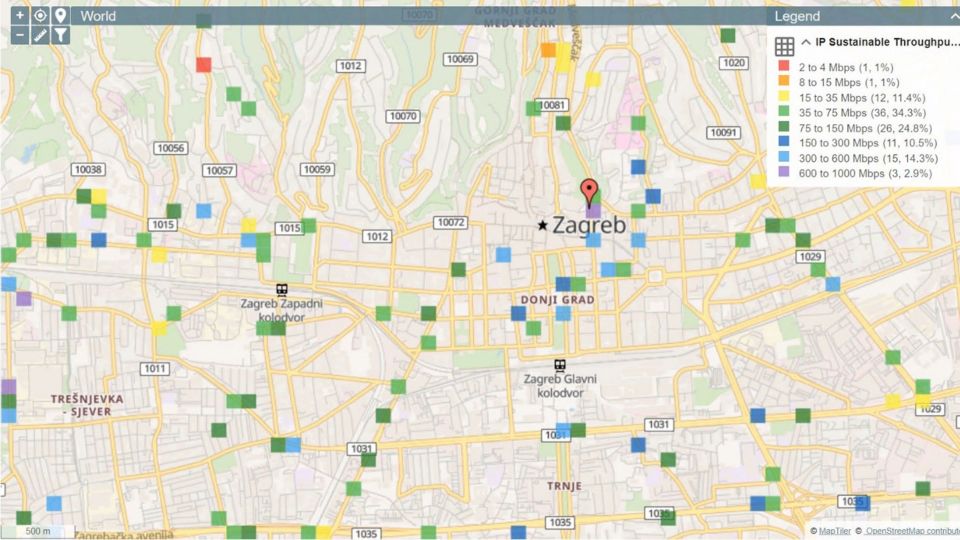Click the 10091 road shield
This screenshot has height=540, width=960.
point(723,132)
